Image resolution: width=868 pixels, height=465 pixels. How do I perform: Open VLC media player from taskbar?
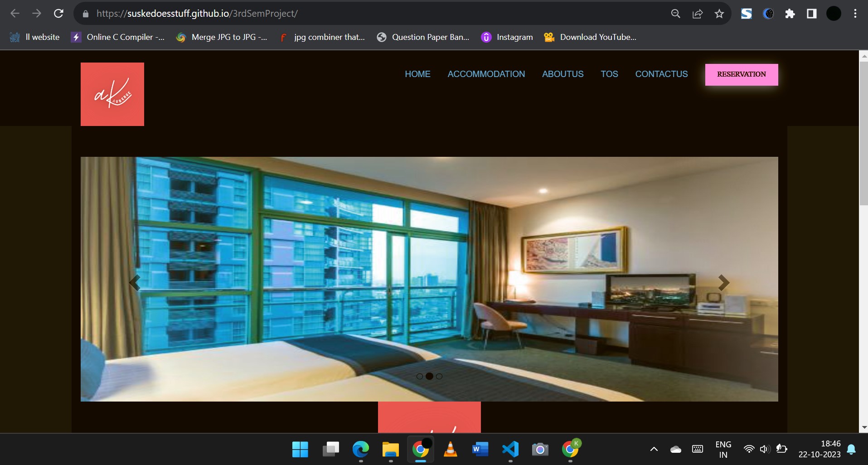[x=450, y=449]
